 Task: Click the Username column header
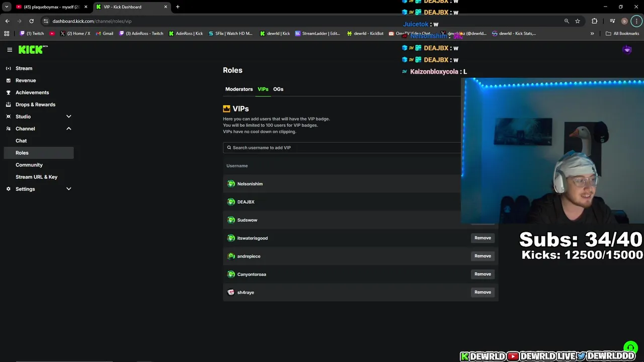pyautogui.click(x=237, y=166)
